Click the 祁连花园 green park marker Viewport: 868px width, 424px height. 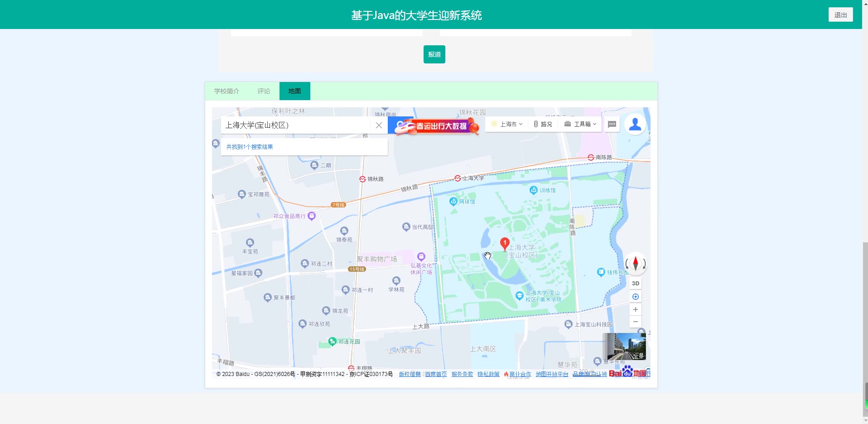point(333,341)
